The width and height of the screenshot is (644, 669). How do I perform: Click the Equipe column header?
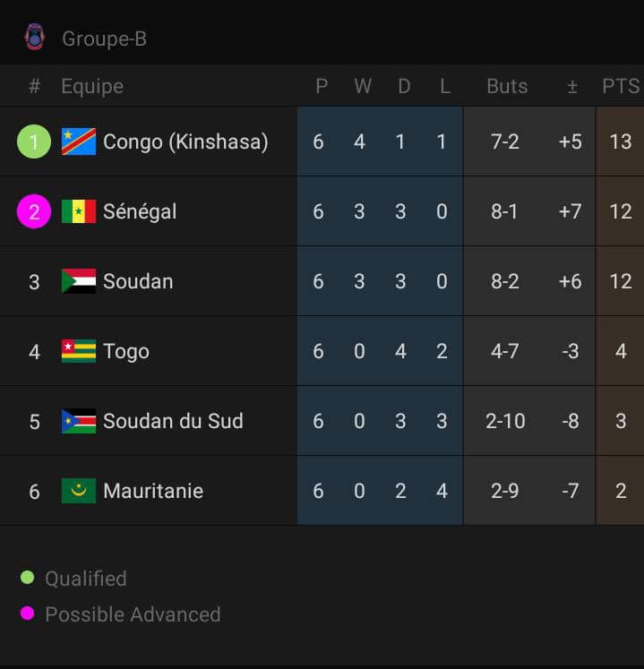(x=92, y=87)
